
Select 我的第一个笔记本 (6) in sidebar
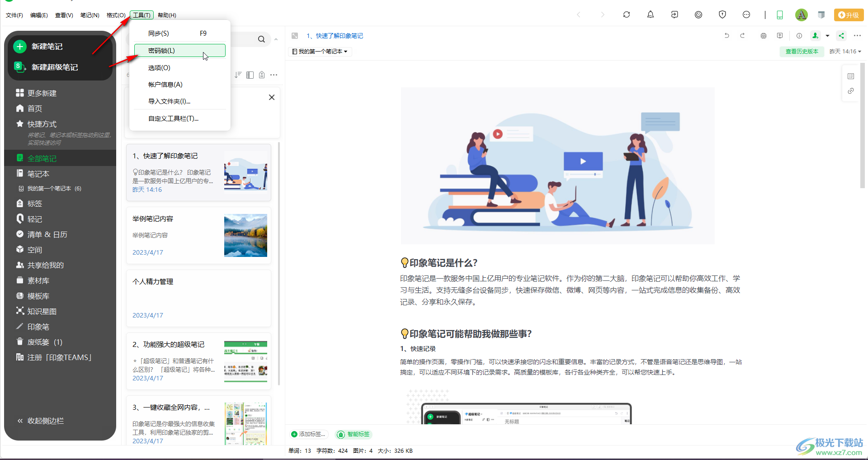(x=50, y=189)
